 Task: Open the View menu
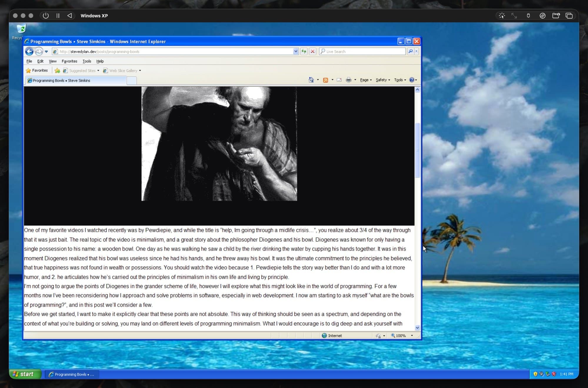click(x=53, y=61)
